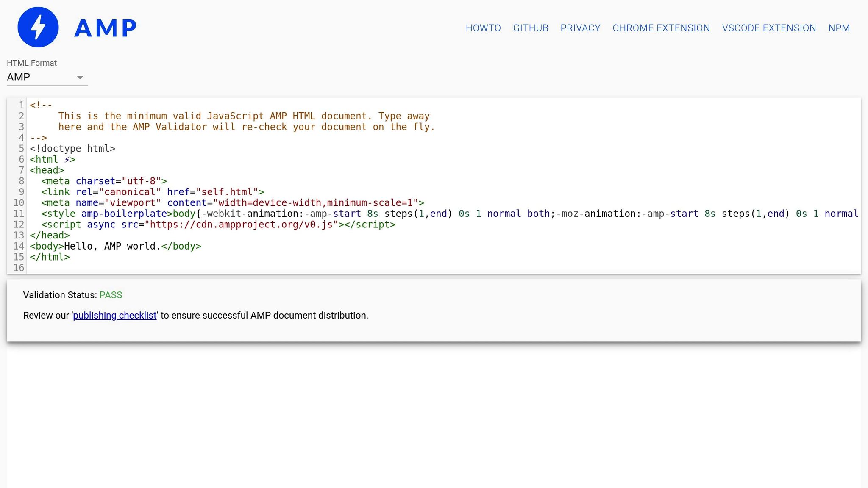Viewport: 868px width, 488px height.
Task: Open the NPM link
Action: point(839,28)
